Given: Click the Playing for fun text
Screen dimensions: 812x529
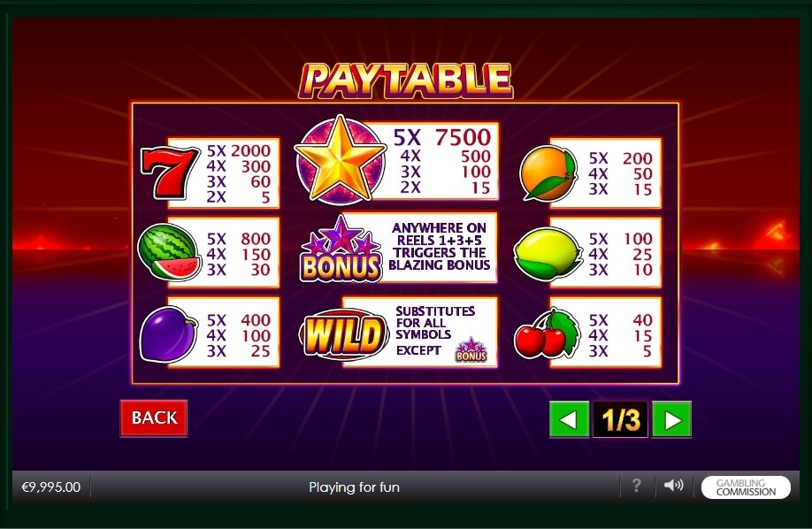Looking at the screenshot, I should coord(354,487).
